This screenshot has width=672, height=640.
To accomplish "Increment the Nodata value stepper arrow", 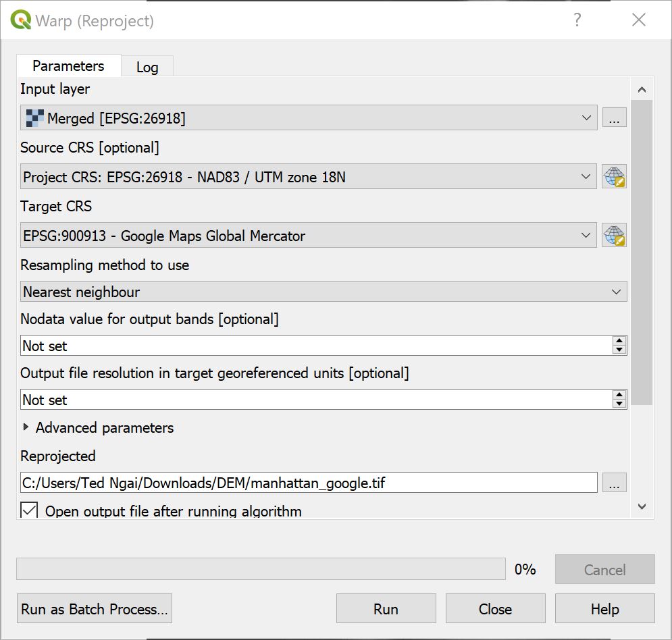I will pos(620,342).
